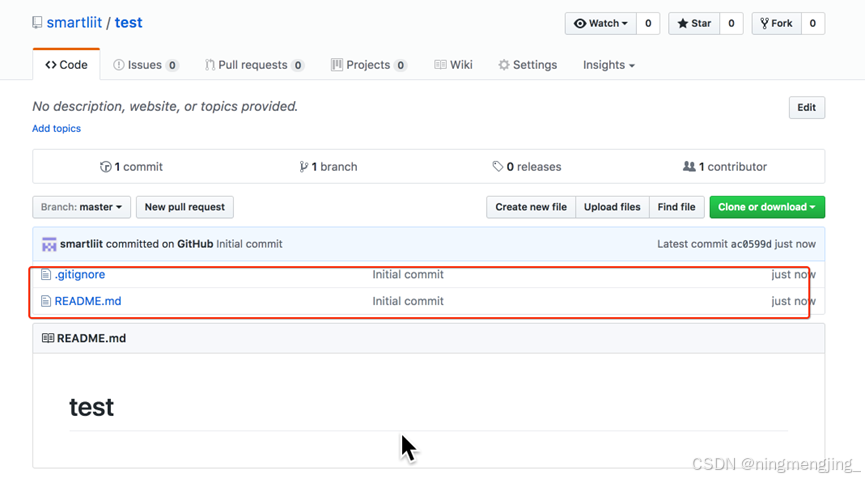Open smartliit author link in commit bar
Image resolution: width=865 pixels, height=479 pixels.
coord(81,244)
